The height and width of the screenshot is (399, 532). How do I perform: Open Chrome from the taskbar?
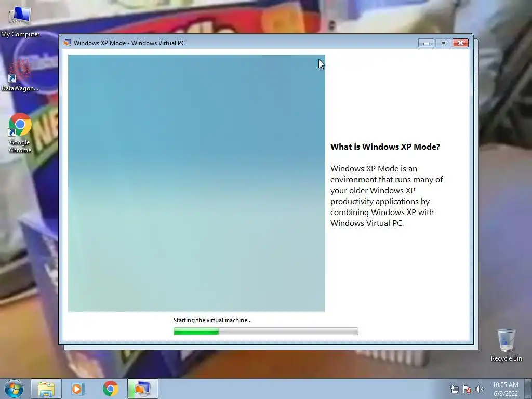point(110,389)
